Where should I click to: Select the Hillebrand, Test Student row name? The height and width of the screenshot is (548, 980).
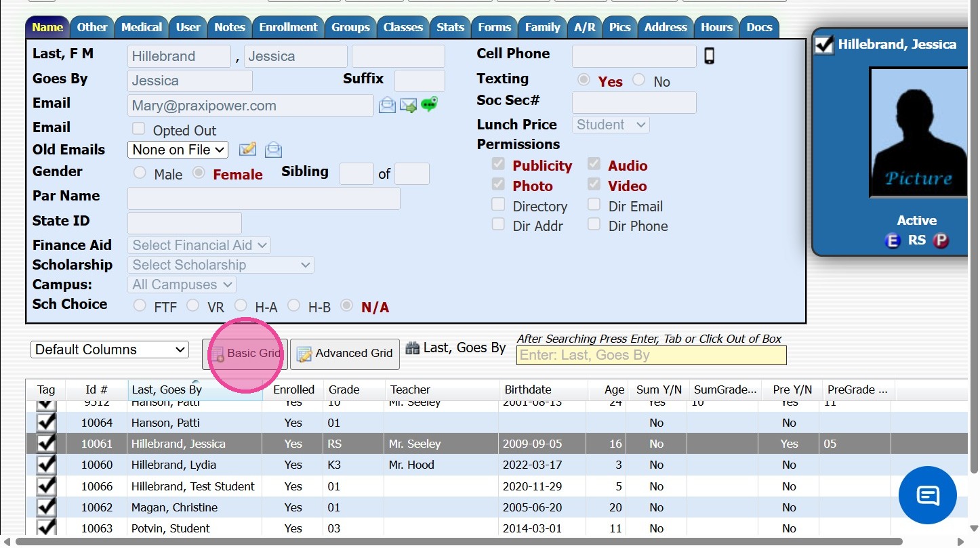[x=193, y=486]
